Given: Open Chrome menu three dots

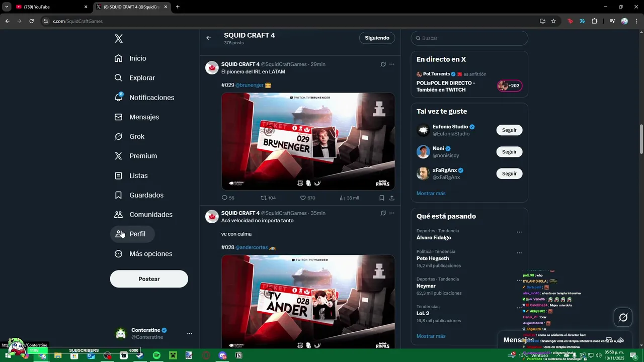Looking at the screenshot, I should 636,21.
